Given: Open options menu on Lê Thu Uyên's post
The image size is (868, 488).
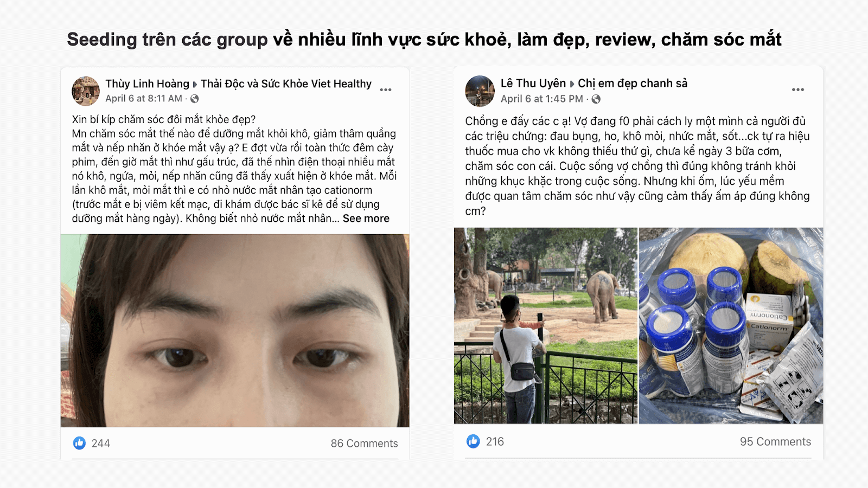Looking at the screenshot, I should 798,89.
